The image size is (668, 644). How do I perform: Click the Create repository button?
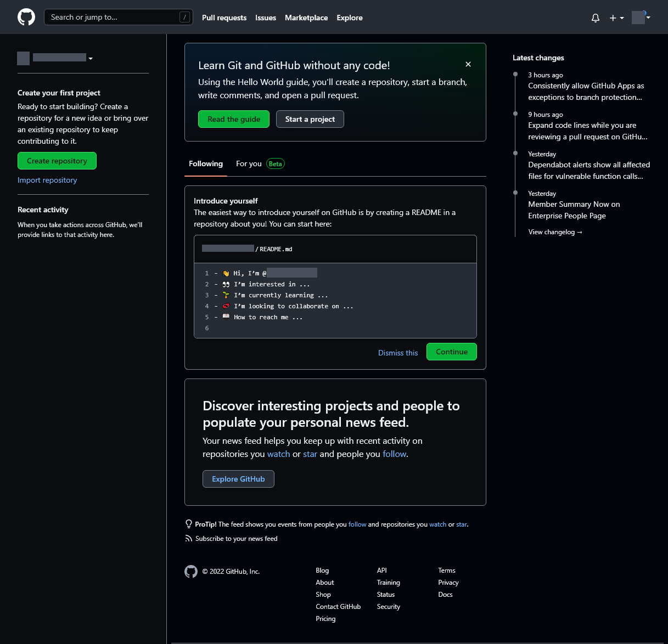click(x=57, y=161)
